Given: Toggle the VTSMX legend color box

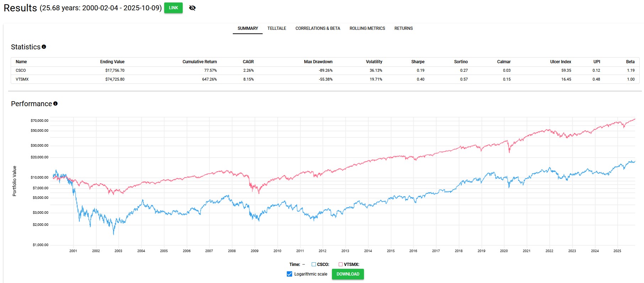Looking at the screenshot, I should pos(340,264).
